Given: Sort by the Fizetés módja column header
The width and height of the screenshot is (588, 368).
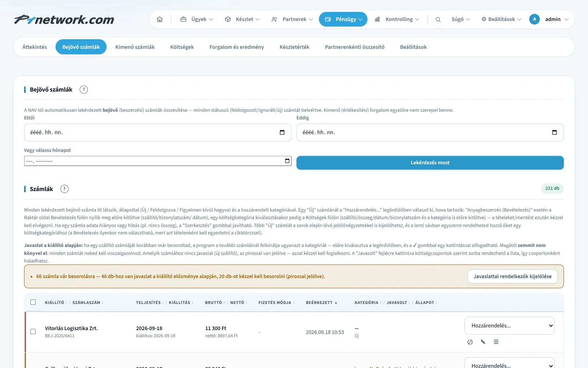Looking at the screenshot, I should [277, 302].
